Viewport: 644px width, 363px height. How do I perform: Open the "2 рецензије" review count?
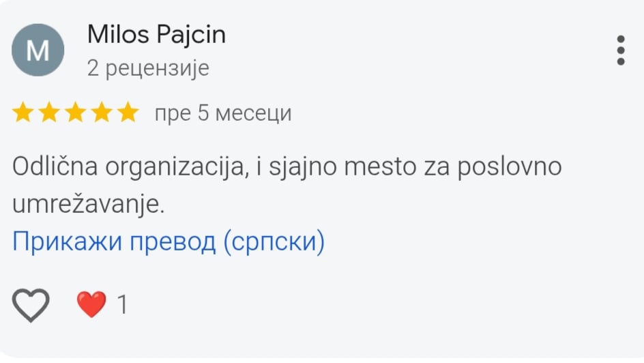pyautogui.click(x=148, y=68)
